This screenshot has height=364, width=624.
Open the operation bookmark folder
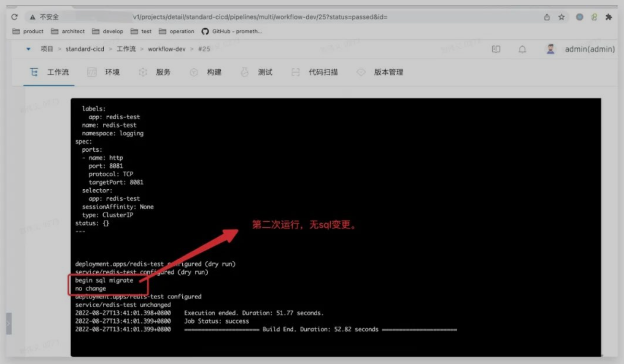pyautogui.click(x=176, y=31)
